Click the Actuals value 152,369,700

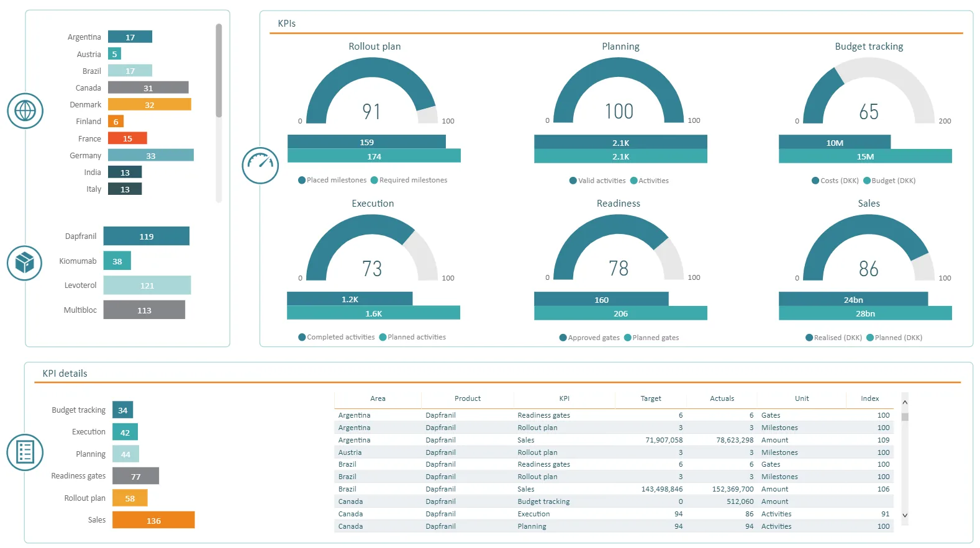733,489
